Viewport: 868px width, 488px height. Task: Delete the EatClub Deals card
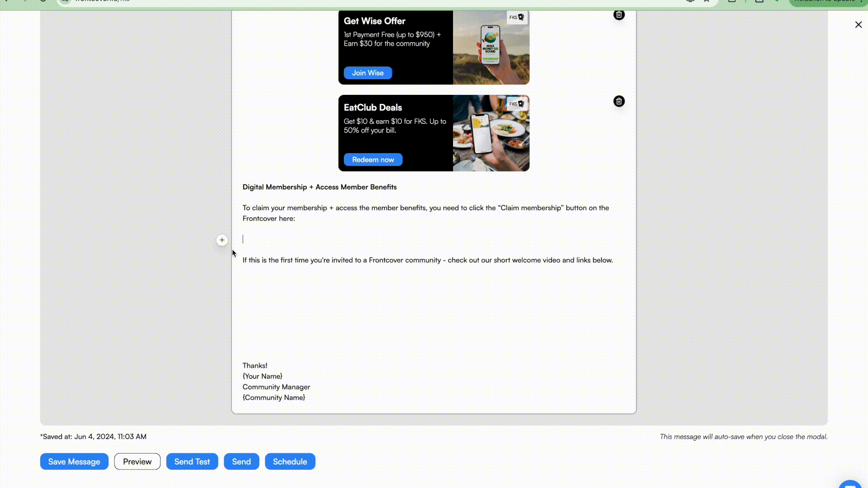coord(619,101)
